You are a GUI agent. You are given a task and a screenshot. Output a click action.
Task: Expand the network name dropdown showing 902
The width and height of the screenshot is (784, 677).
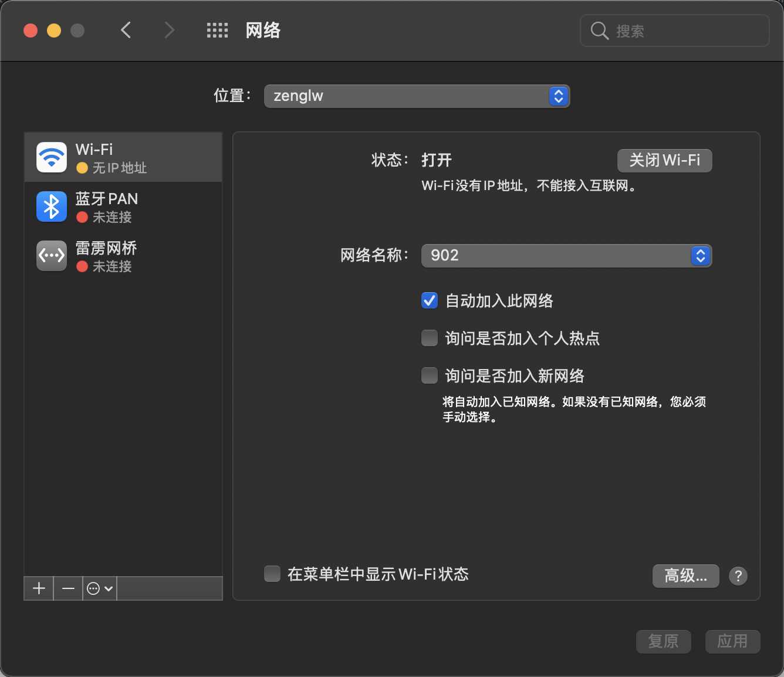click(x=566, y=256)
